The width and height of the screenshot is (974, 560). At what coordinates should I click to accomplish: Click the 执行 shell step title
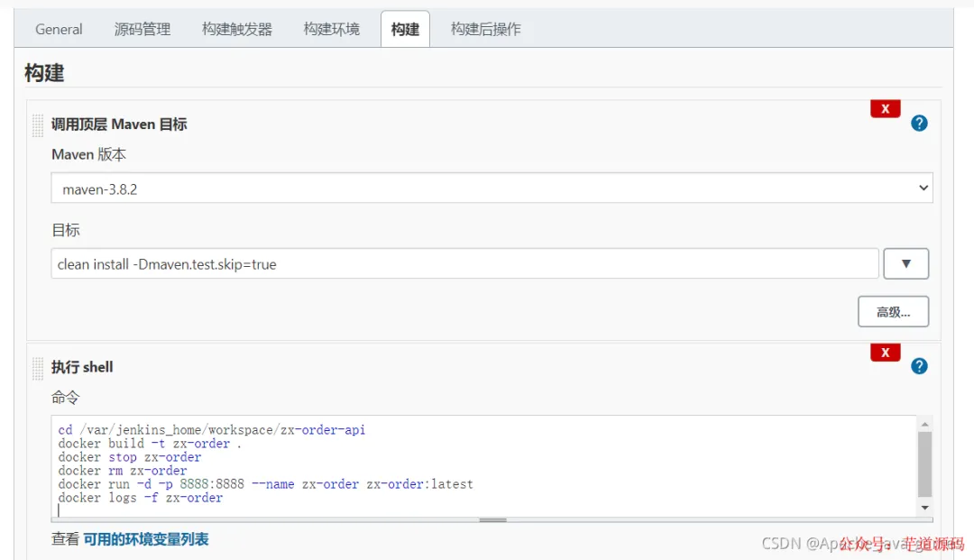pos(82,367)
